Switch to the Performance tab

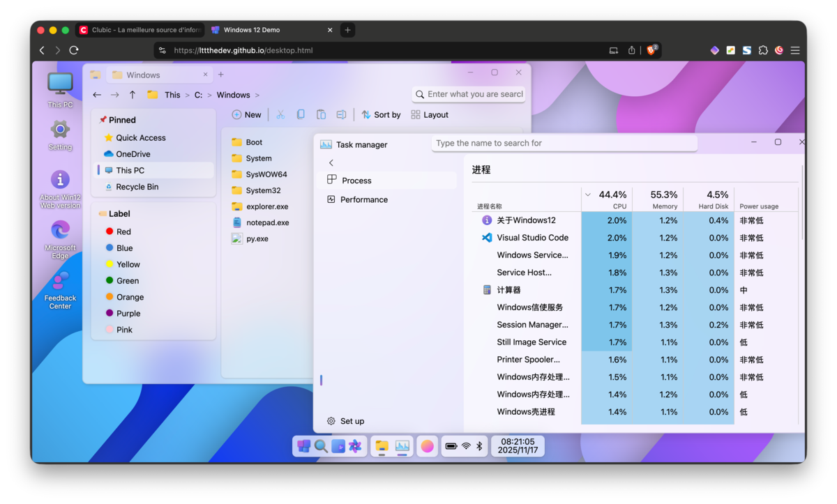pos(364,199)
